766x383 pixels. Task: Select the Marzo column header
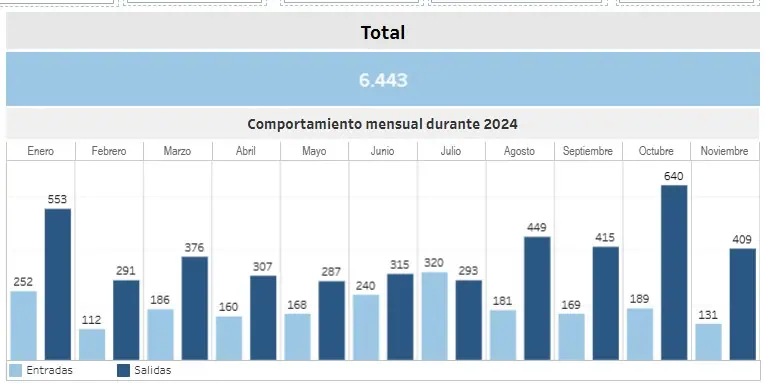177,151
